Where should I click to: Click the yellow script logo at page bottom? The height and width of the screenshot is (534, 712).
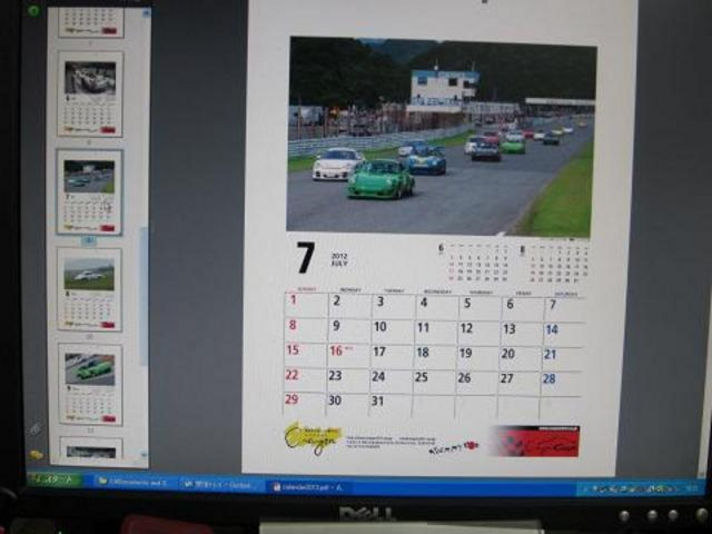313,438
